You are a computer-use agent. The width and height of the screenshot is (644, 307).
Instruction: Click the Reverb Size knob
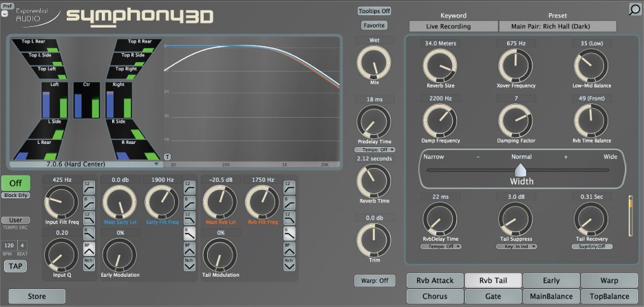440,66
